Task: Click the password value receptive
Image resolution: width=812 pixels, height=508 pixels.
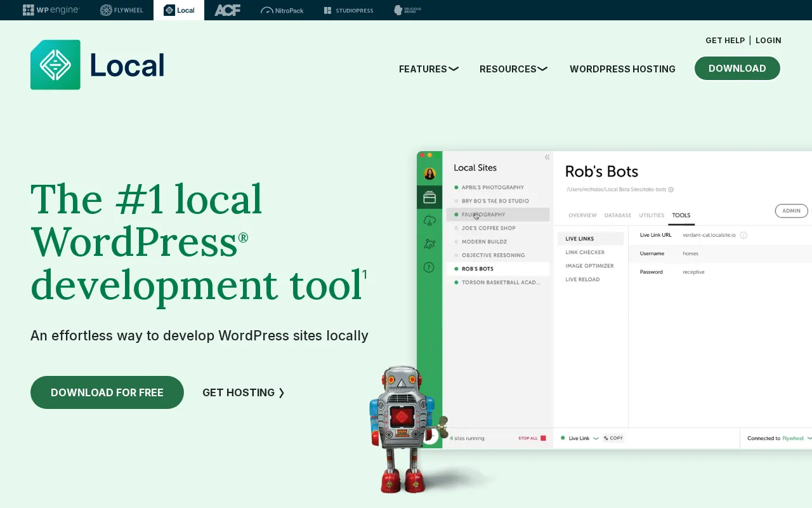Action: pyautogui.click(x=693, y=272)
